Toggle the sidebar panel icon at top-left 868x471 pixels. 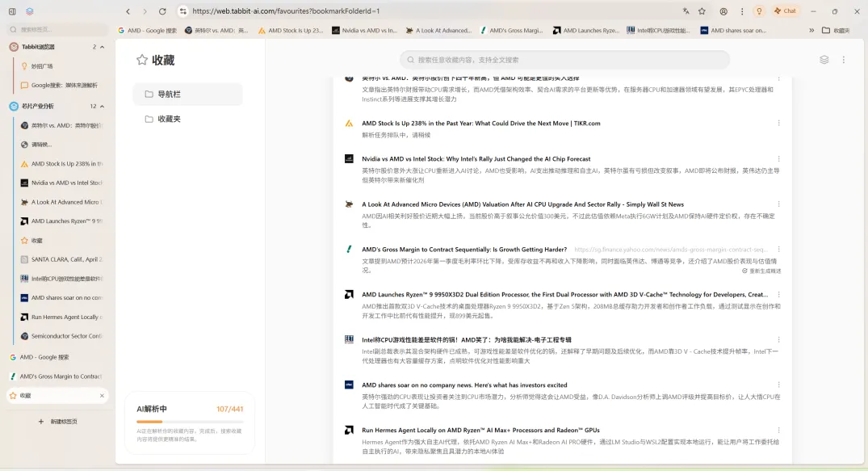click(x=12, y=11)
